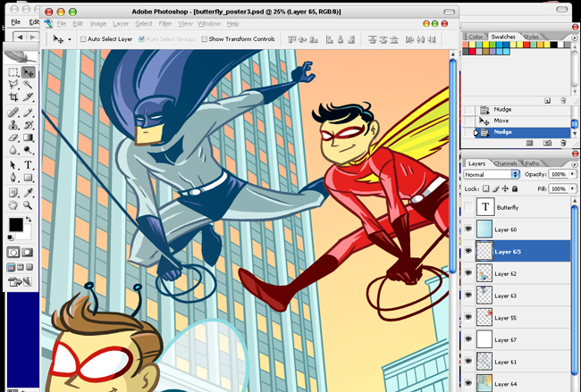This screenshot has width=581, height=392.
Task: Select the Type tool
Action: click(29, 165)
